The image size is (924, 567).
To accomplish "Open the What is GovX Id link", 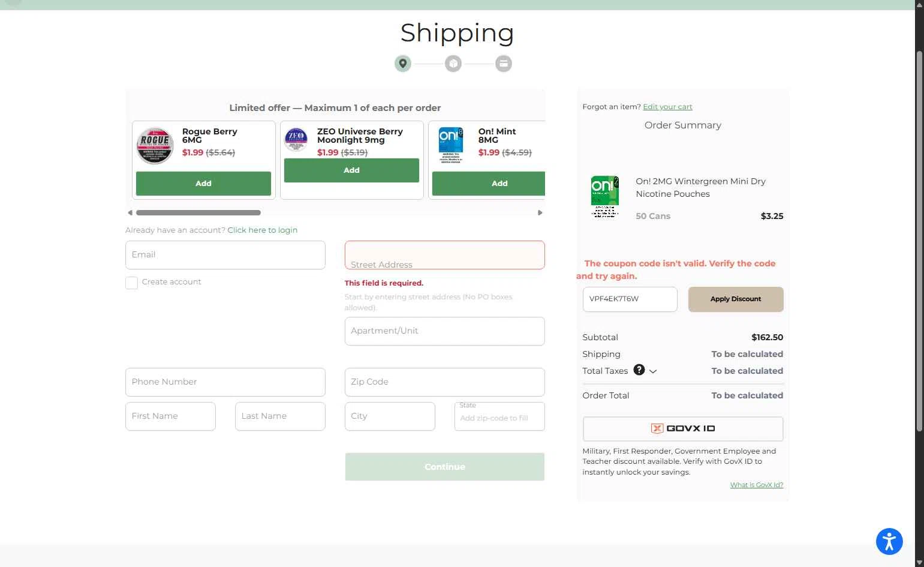I will pyautogui.click(x=757, y=485).
